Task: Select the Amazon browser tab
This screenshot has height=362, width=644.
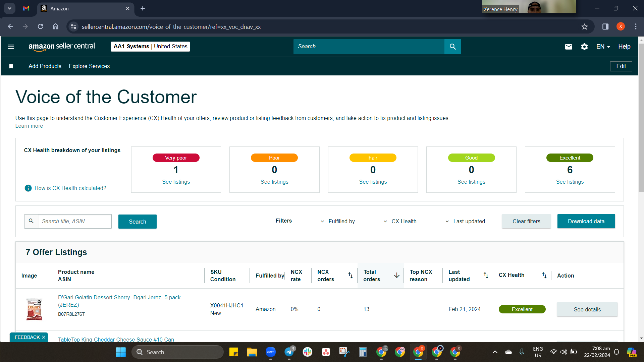Action: [86, 8]
